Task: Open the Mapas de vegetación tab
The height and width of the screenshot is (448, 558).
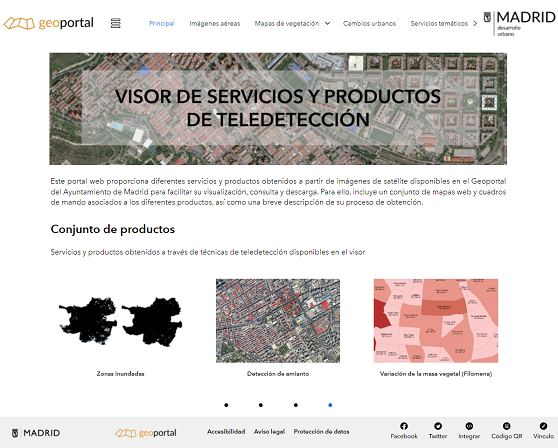Action: [286, 23]
